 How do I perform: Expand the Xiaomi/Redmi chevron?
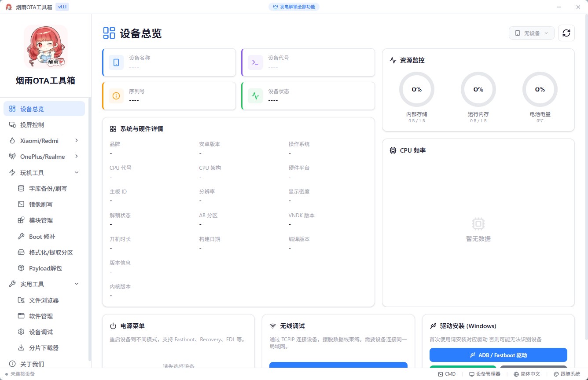click(77, 141)
